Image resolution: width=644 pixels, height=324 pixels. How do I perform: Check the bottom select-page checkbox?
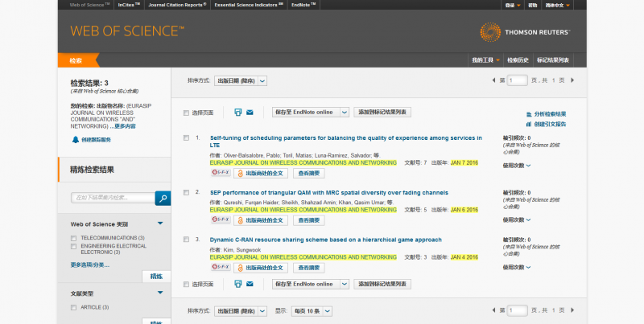click(186, 285)
